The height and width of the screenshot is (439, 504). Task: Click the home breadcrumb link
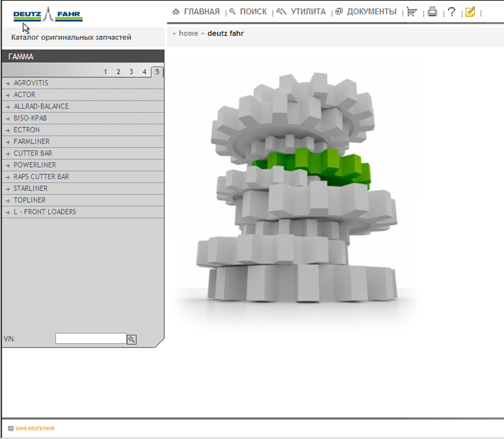click(188, 33)
